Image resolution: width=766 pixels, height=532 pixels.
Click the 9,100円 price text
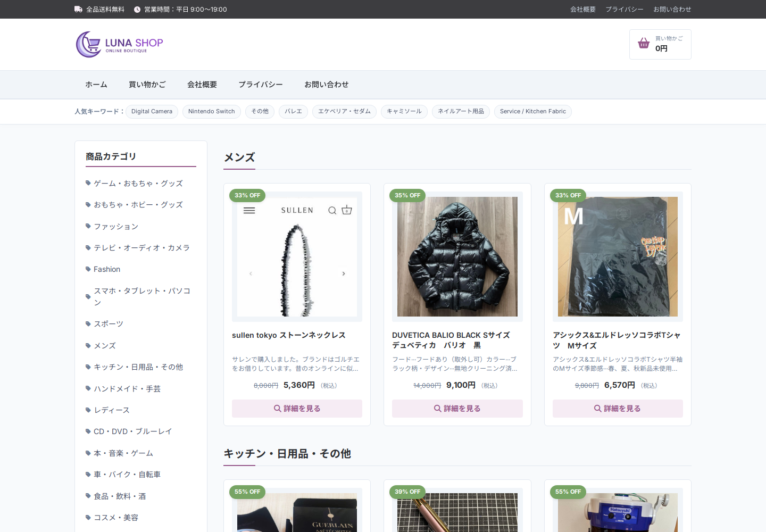click(461, 385)
